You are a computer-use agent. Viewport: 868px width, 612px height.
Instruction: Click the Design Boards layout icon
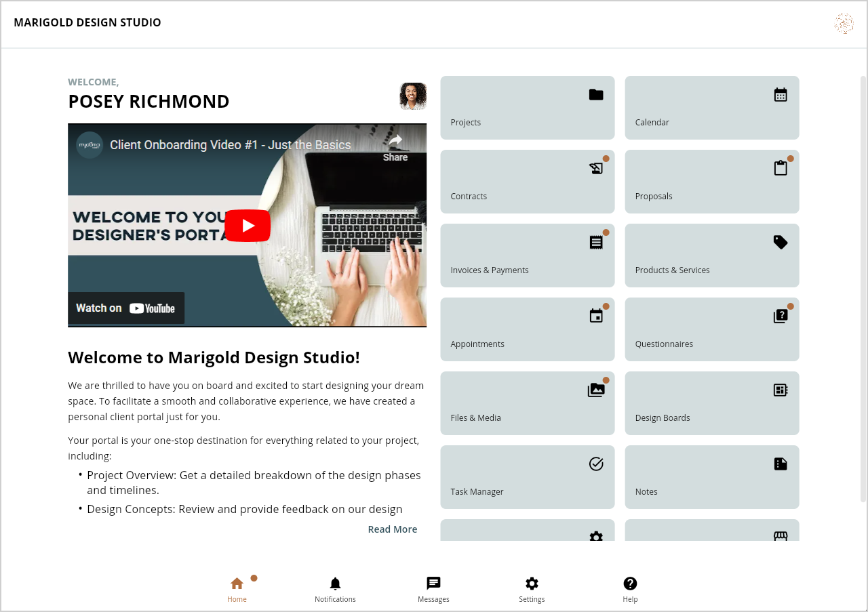coord(781,390)
